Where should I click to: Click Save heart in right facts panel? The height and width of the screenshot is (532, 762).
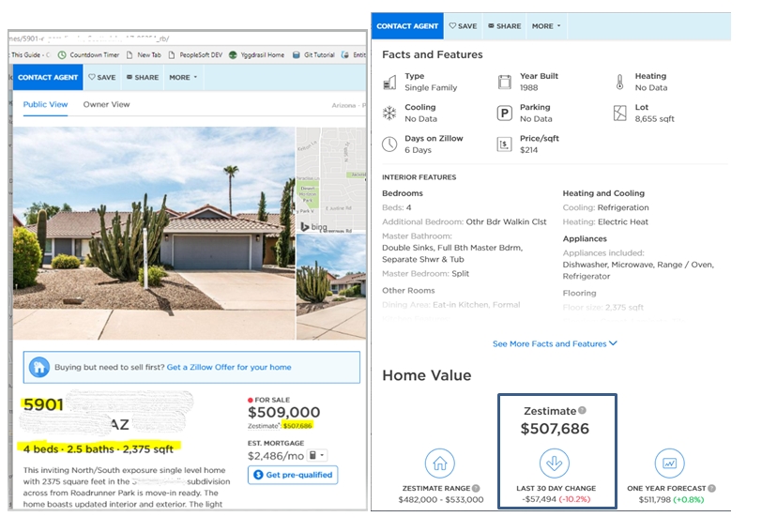464,26
